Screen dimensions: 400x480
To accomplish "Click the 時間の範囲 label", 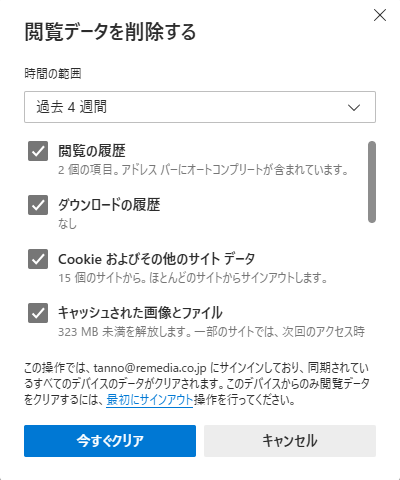I will point(53,73).
